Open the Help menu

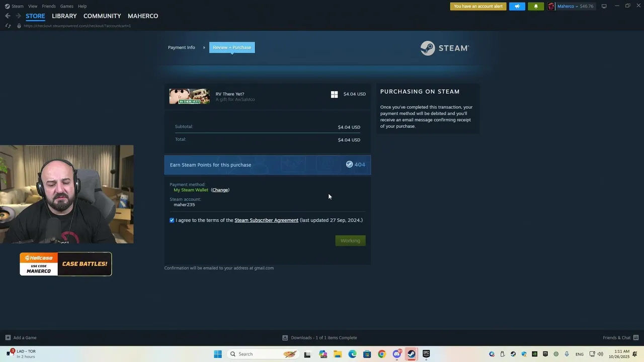(83, 6)
